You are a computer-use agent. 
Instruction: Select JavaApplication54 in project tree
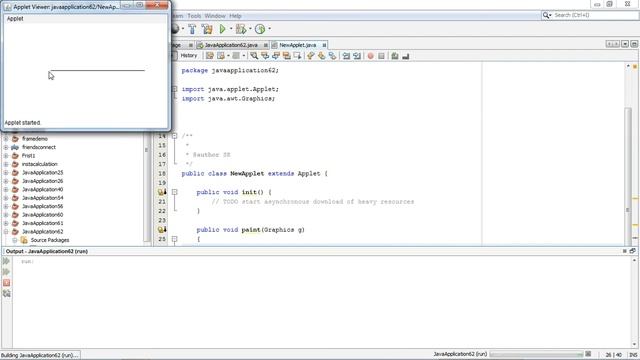42,198
